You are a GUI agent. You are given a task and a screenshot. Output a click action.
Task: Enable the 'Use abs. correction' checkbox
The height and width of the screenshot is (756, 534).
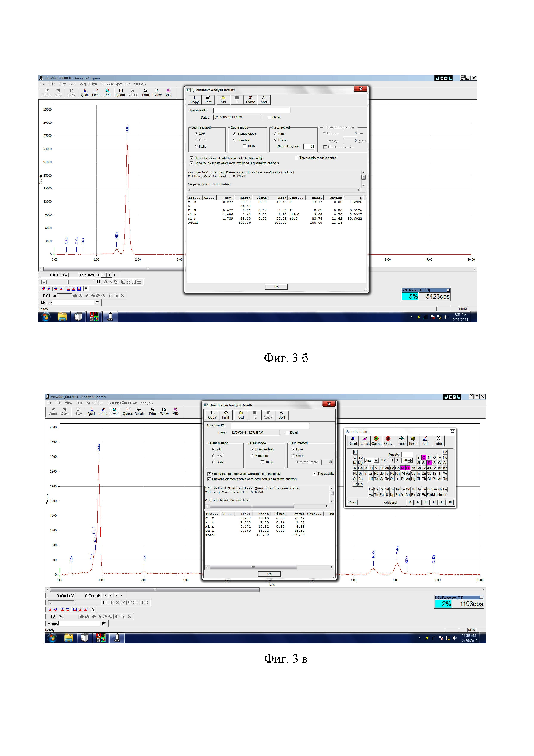point(324,127)
